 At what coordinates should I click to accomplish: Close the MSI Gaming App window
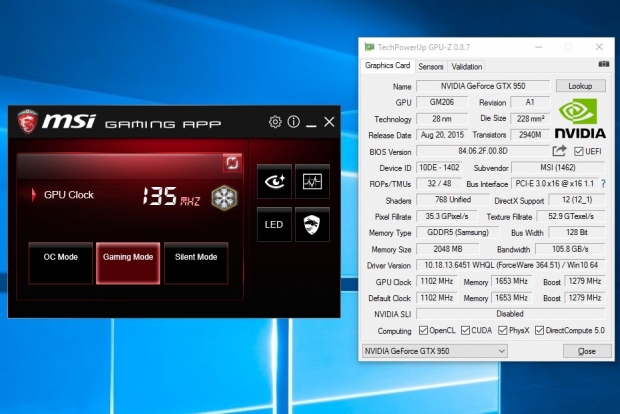(x=329, y=122)
